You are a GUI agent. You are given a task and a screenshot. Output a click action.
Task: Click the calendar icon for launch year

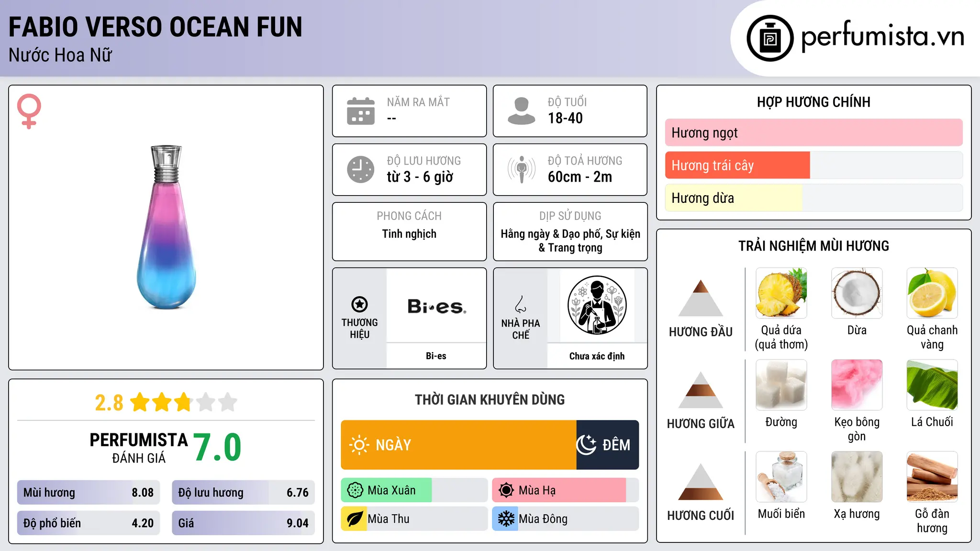click(361, 111)
